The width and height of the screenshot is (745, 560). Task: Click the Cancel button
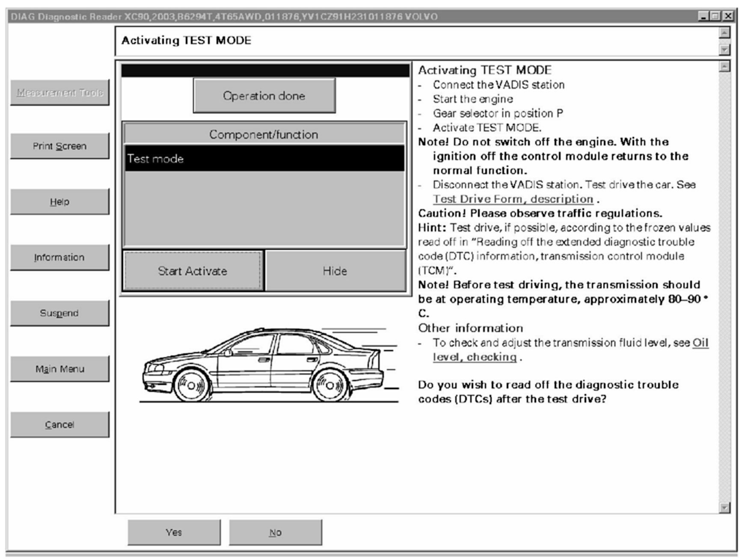pos(60,424)
